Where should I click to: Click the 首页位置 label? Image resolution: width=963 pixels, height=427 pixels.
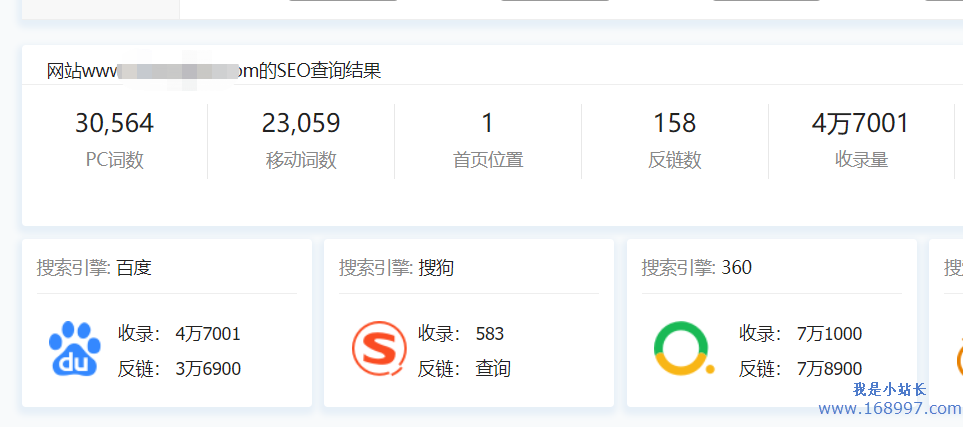[488, 160]
